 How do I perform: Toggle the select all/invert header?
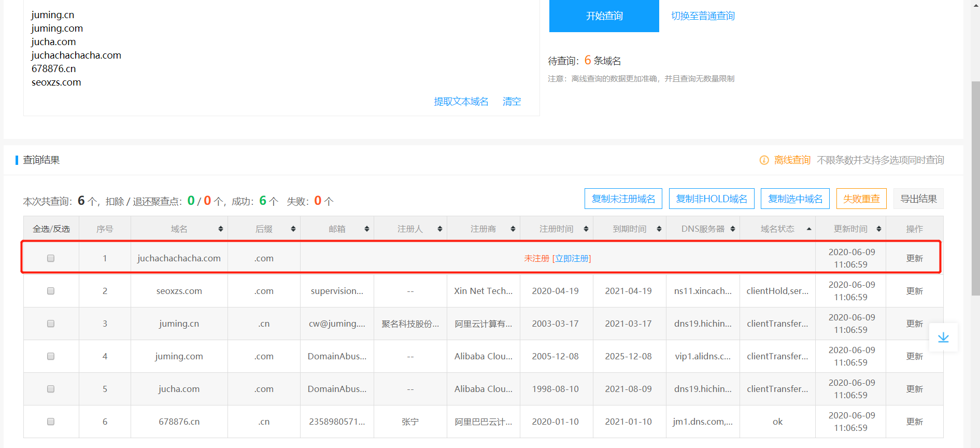tap(51, 229)
